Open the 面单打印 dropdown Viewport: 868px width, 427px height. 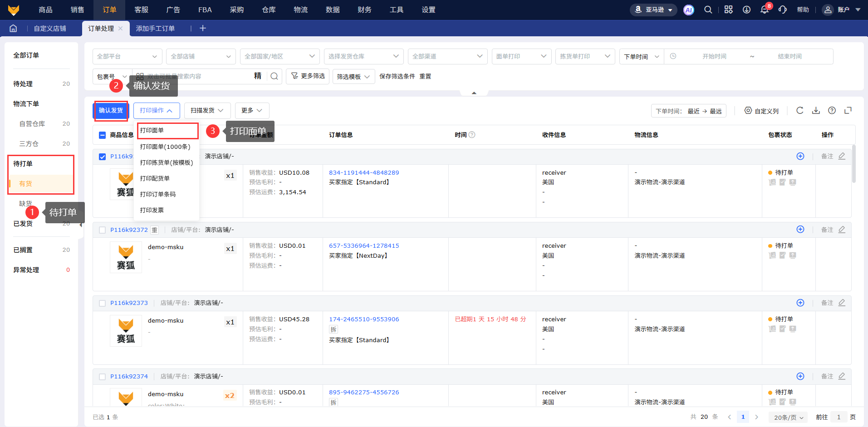521,56
